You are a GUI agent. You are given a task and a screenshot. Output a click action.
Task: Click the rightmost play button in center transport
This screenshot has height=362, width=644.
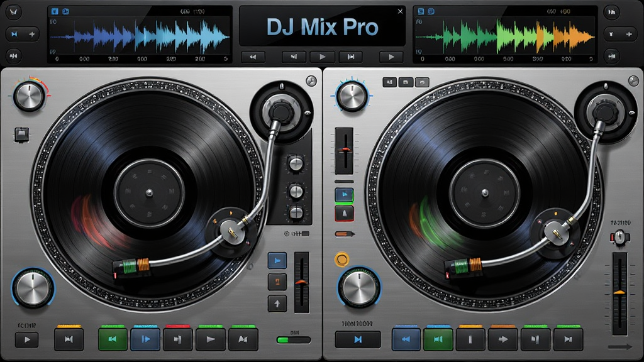pos(391,57)
